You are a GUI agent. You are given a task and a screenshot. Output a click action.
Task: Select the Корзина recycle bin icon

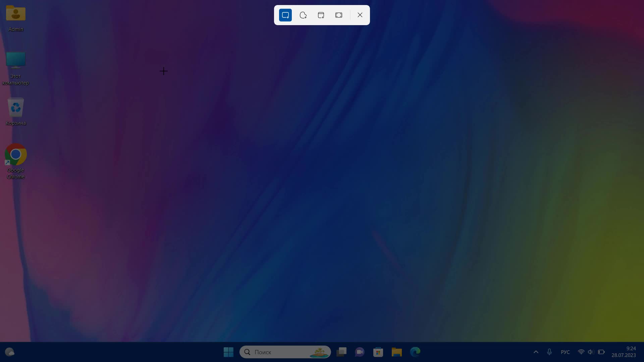(x=16, y=112)
